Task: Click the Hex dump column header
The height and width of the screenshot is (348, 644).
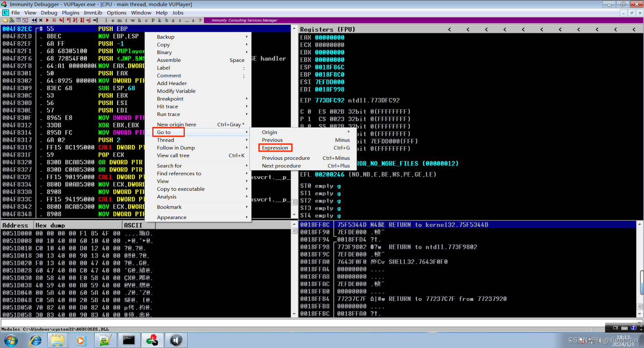Action: tap(78, 225)
